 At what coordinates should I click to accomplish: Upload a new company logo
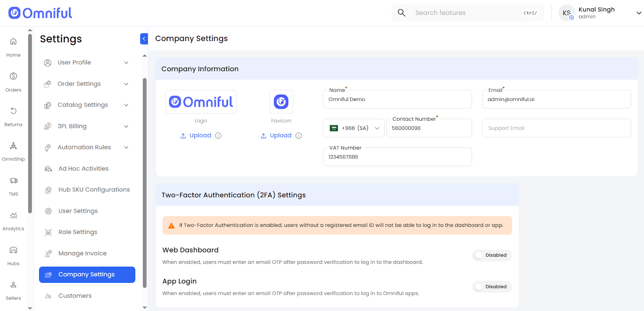(x=196, y=136)
